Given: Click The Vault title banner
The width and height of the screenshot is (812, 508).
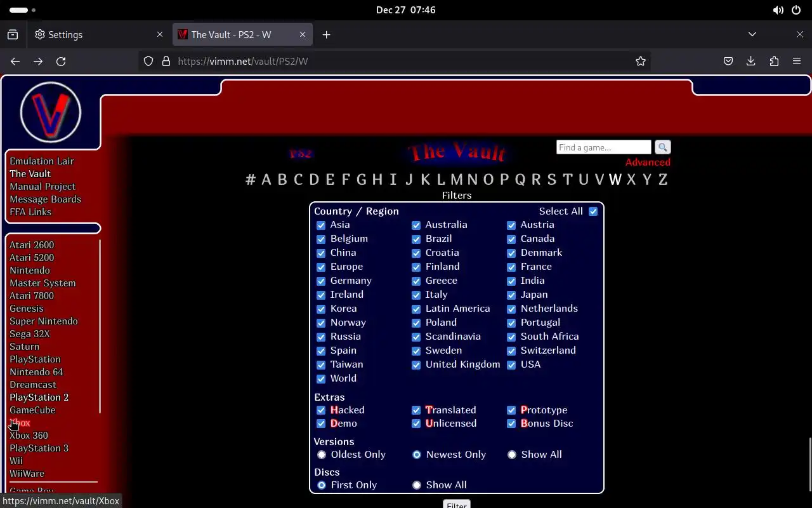Looking at the screenshot, I should click(x=457, y=152).
